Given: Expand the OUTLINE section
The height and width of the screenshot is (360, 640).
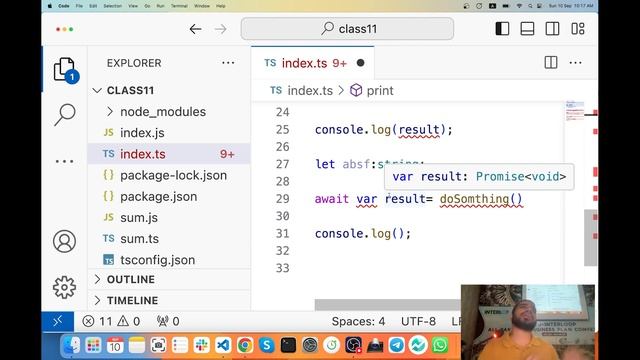Looking at the screenshot, I should point(169,279).
